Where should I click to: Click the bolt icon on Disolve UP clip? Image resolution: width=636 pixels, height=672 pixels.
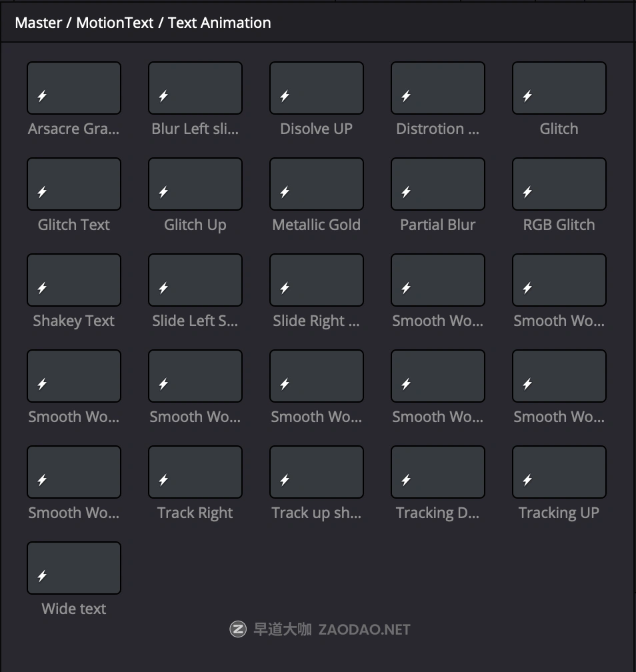(x=285, y=97)
